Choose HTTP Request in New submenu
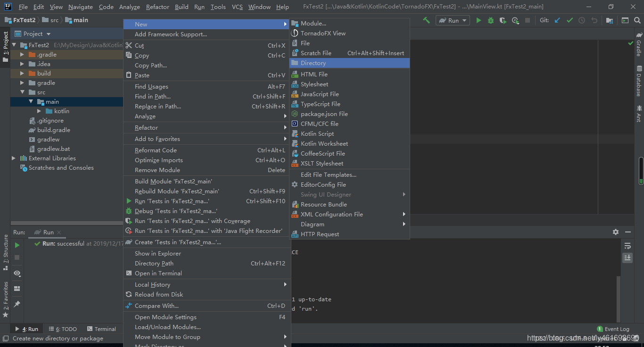 (x=349, y=234)
